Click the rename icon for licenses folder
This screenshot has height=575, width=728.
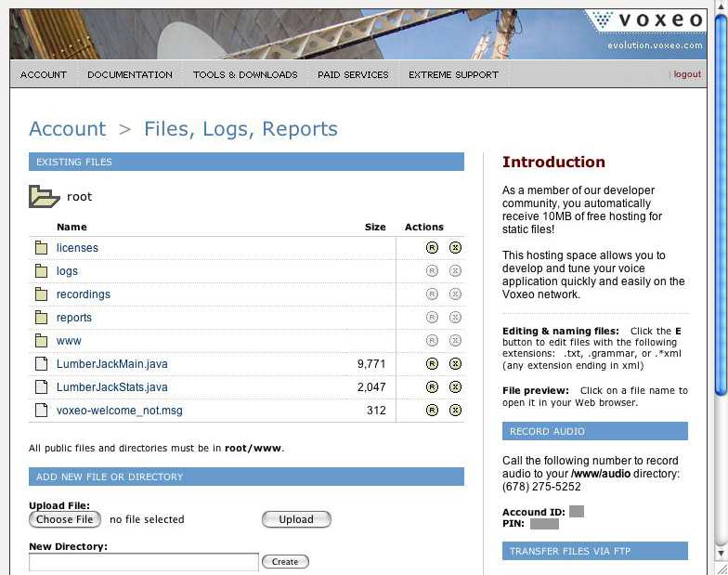pyautogui.click(x=432, y=247)
